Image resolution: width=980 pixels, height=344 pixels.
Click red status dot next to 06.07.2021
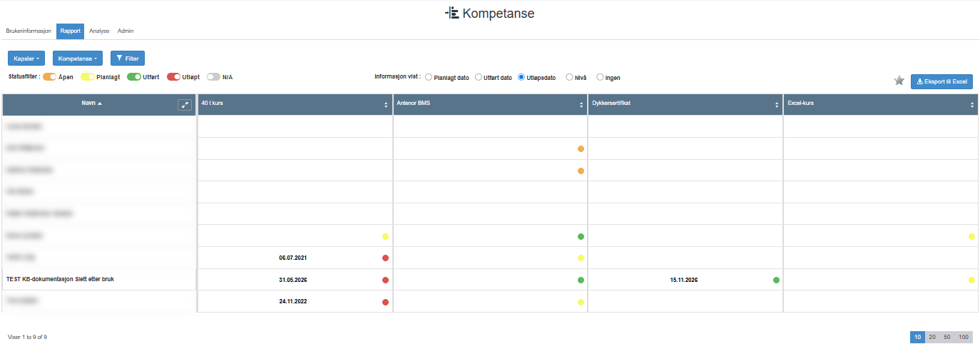pyautogui.click(x=385, y=258)
